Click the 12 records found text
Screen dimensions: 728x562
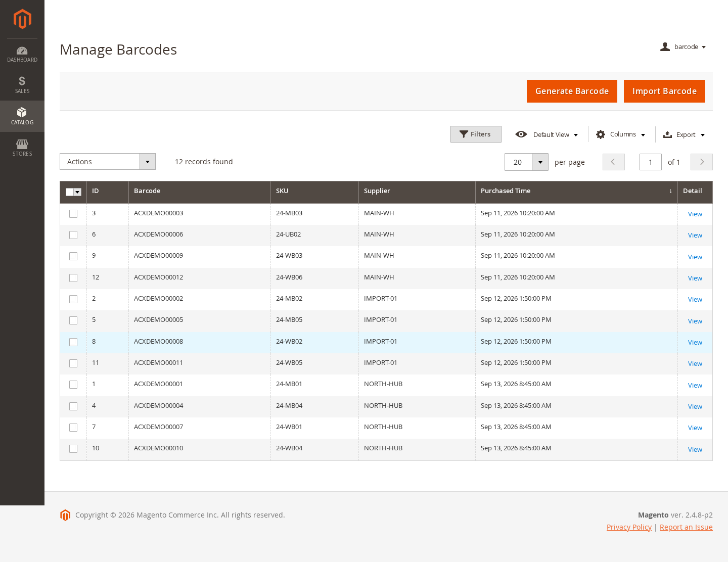[204, 162]
